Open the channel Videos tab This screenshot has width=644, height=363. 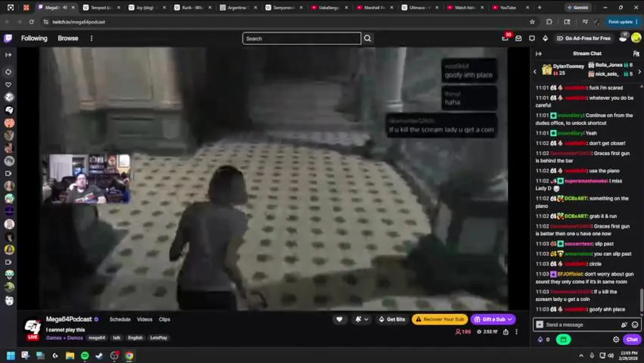coord(144,319)
